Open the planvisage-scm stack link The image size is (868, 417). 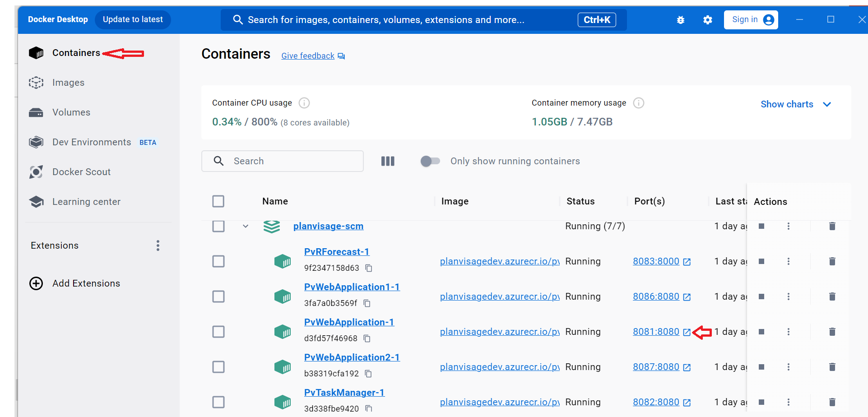point(328,226)
